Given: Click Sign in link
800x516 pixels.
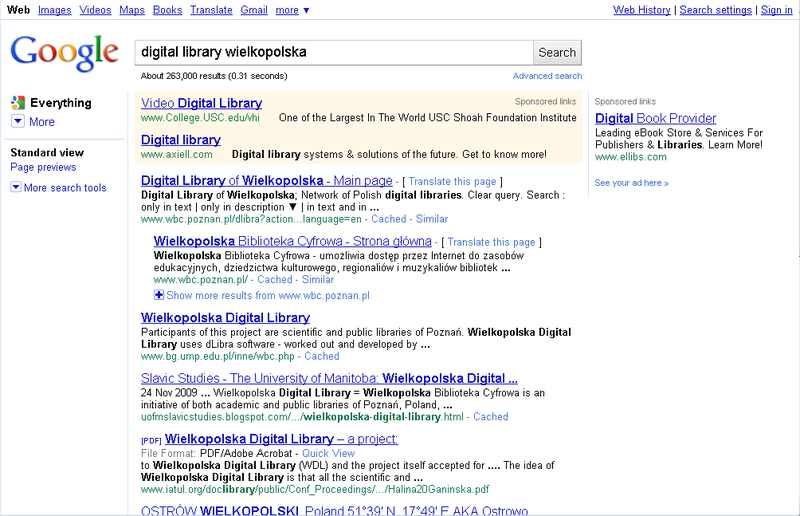Looking at the screenshot, I should click(776, 10).
